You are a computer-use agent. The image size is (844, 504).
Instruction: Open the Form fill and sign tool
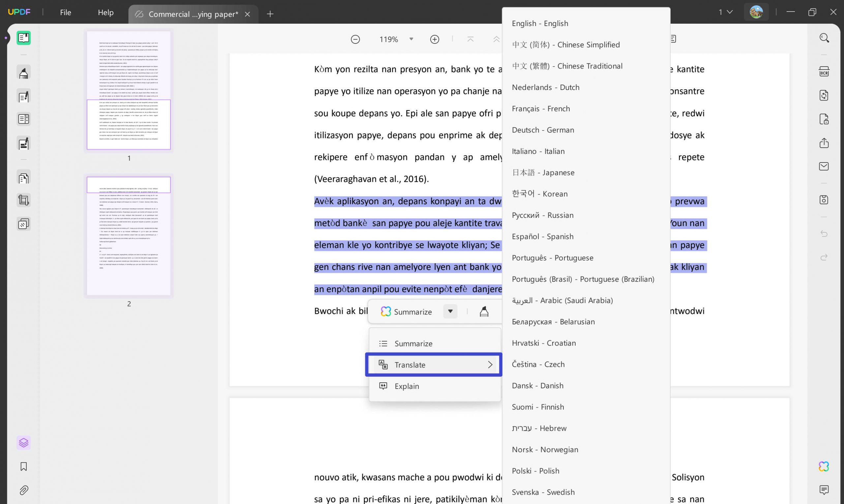coord(23,143)
